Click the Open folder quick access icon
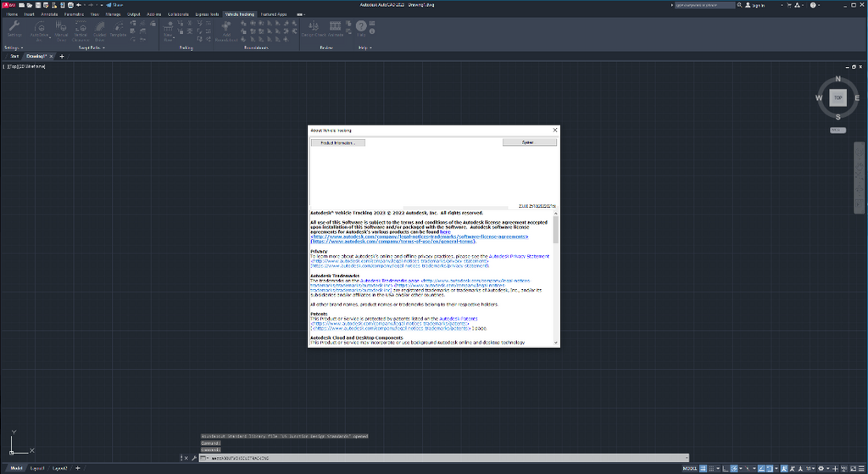Viewport: 868px width, 474px height. point(30,5)
